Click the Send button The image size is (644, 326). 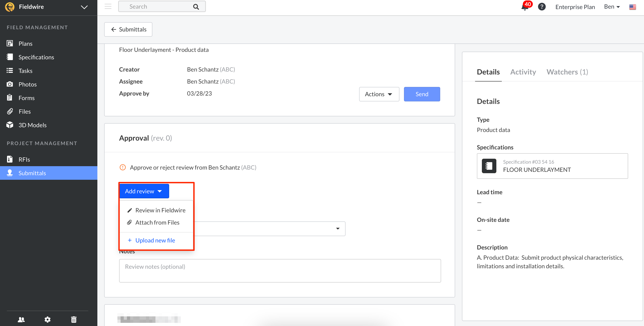pyautogui.click(x=422, y=94)
